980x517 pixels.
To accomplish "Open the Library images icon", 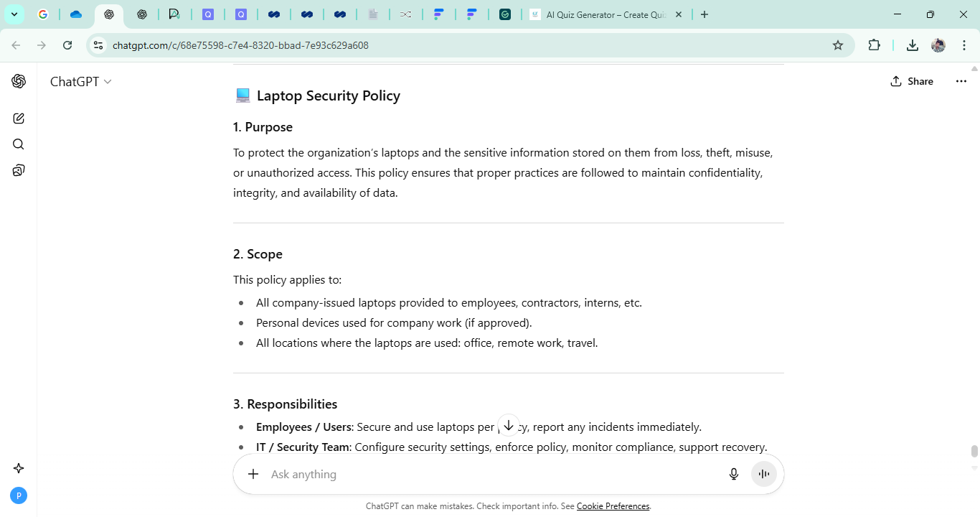I will [19, 170].
